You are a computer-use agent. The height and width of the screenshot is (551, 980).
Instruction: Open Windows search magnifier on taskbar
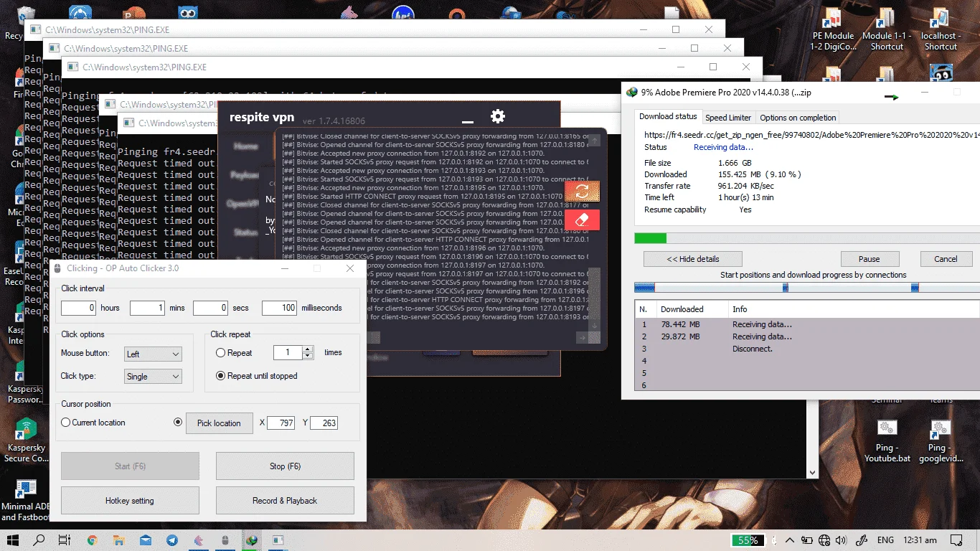pos(39,540)
